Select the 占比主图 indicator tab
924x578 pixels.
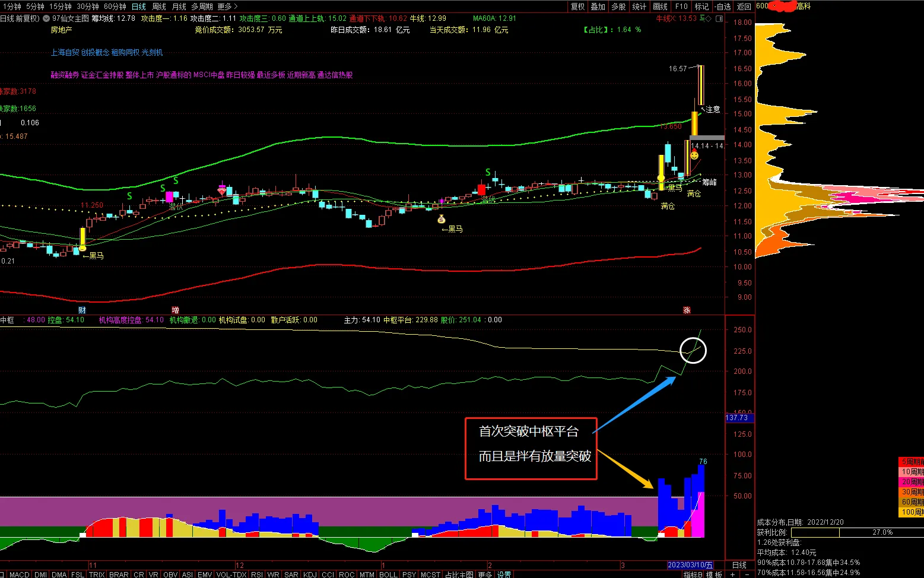459,574
